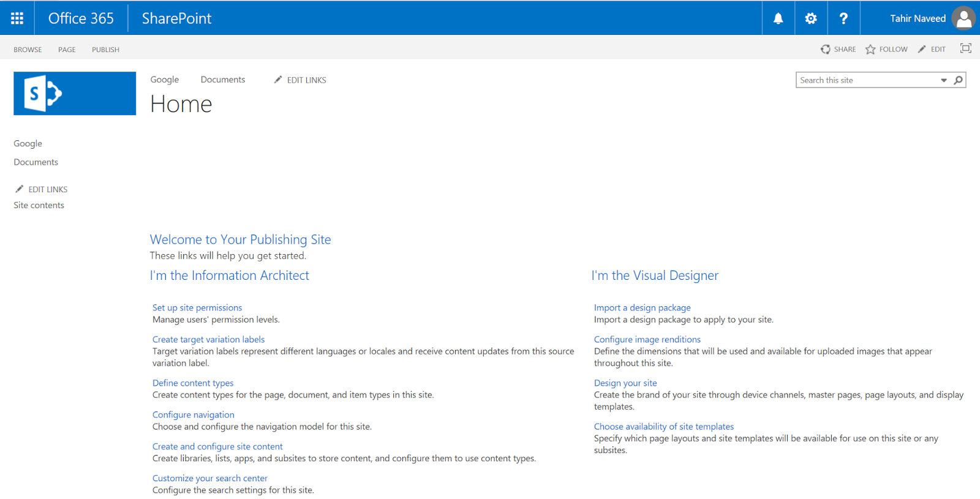Follow this site with star button

886,49
